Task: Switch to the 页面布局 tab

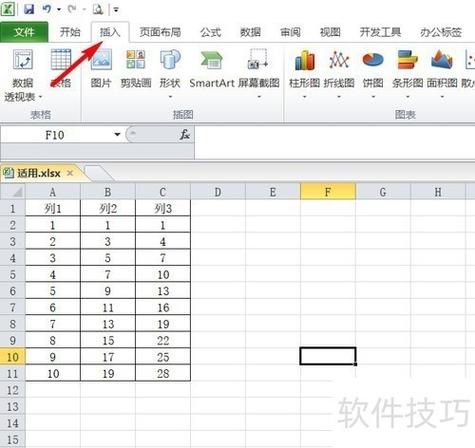Action: (160, 32)
